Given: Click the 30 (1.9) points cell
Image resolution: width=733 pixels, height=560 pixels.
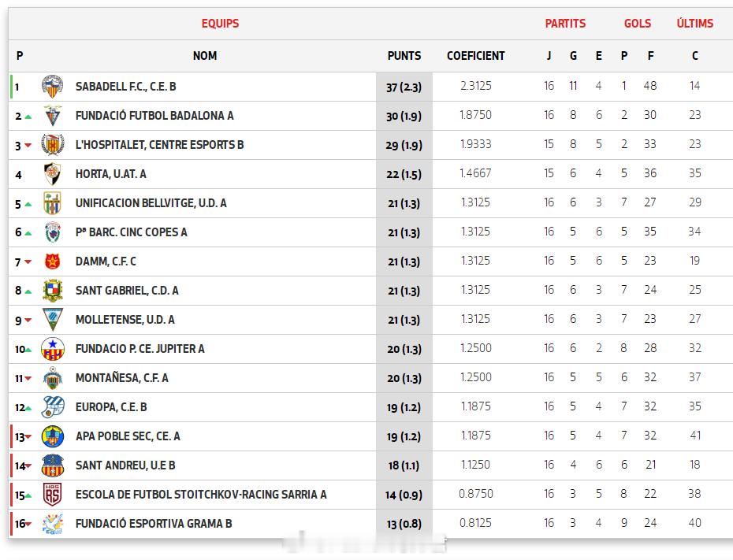Looking at the screenshot, I should click(404, 117).
